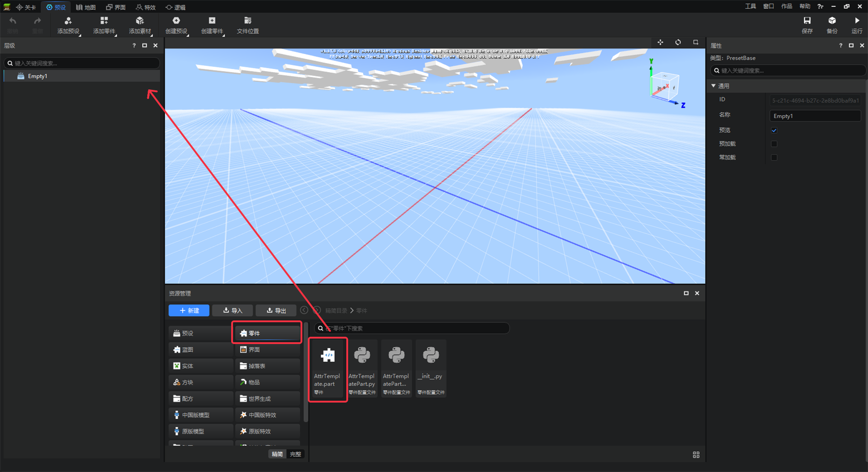
Task: Select AttrTemplatePart.py file
Action: pos(362,369)
